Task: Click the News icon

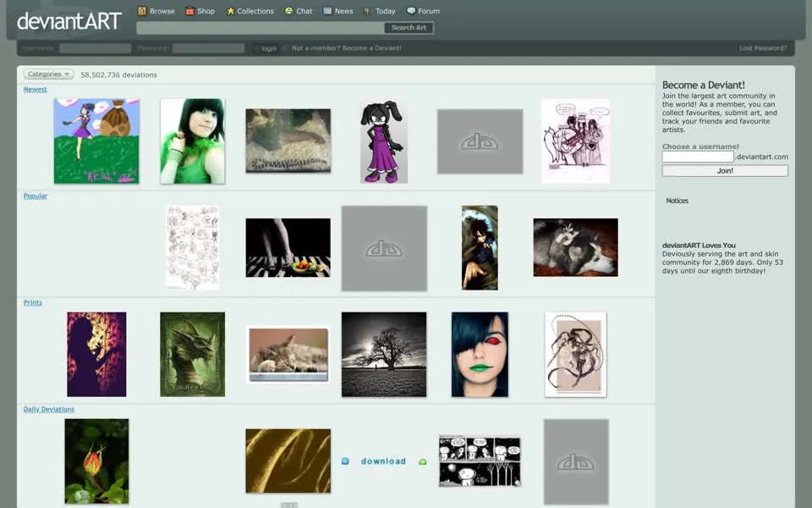Action: 327,11
